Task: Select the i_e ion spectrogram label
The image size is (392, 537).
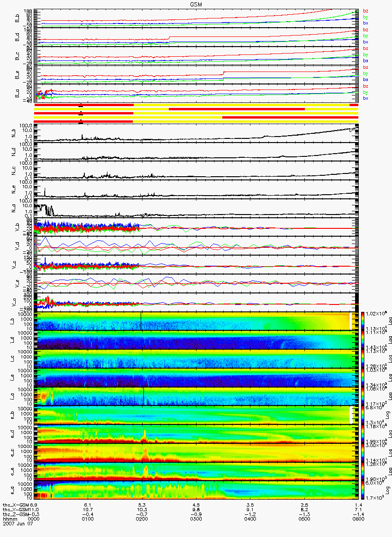Action: pos(12,377)
